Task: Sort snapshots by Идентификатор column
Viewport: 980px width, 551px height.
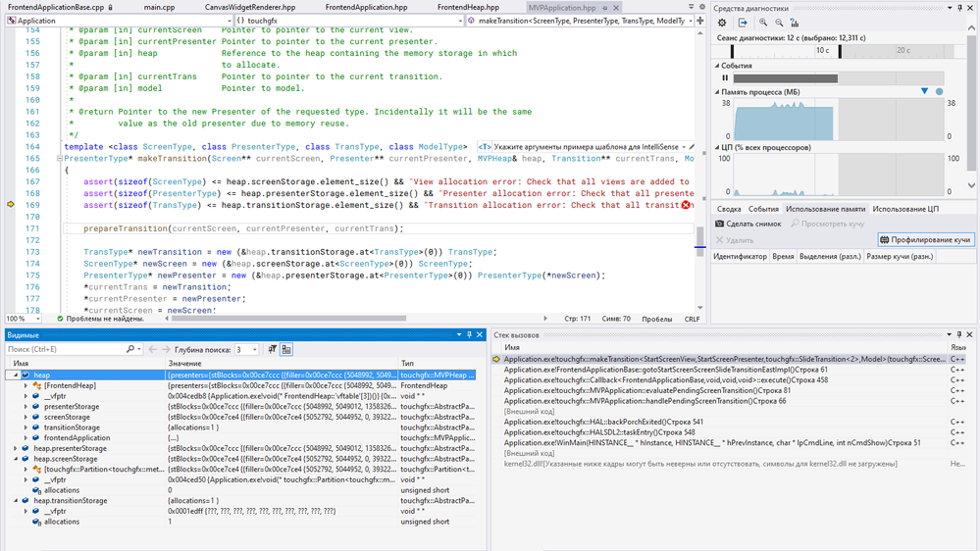Action: tap(740, 256)
